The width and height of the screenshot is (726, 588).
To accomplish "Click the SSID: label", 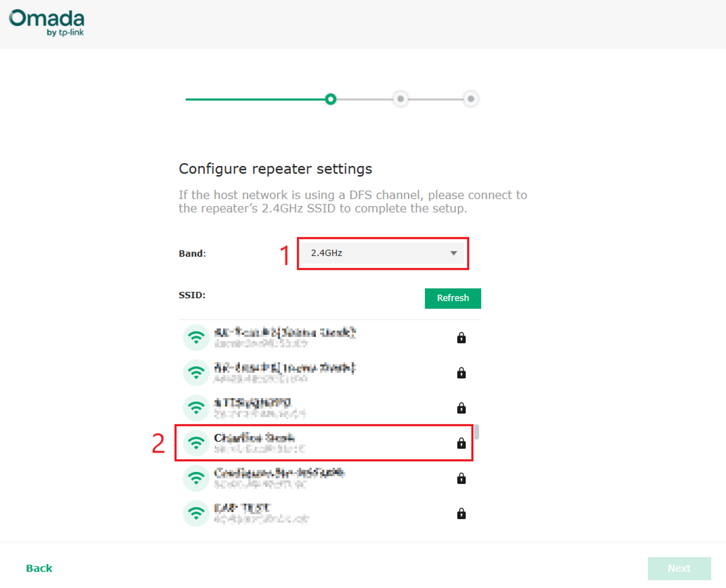I will pyautogui.click(x=192, y=295).
